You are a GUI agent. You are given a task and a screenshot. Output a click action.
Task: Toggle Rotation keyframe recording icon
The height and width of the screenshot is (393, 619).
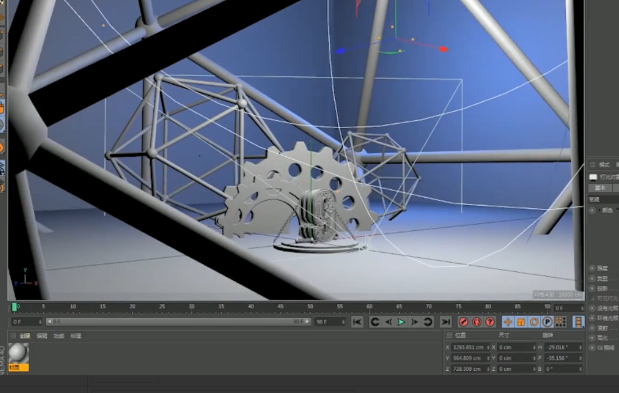pyautogui.click(x=534, y=322)
